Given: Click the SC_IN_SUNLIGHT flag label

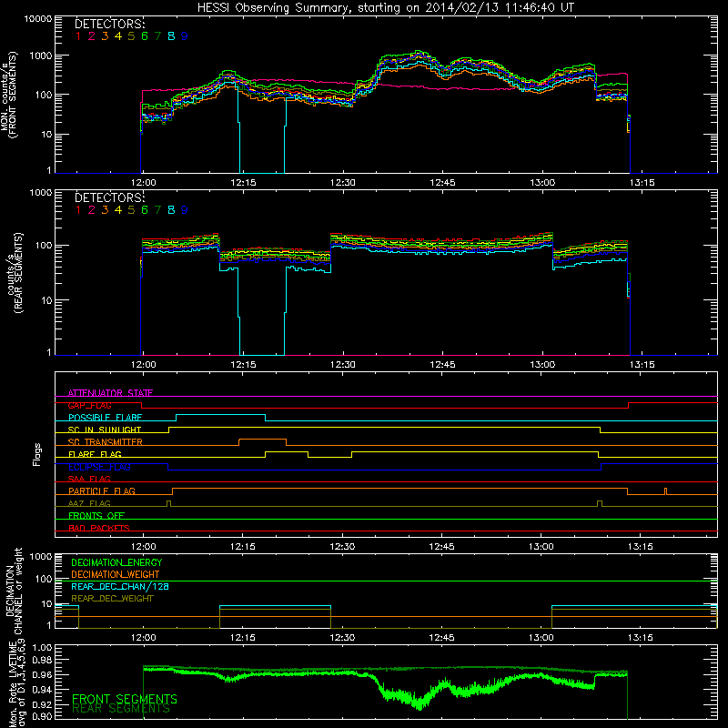Looking at the screenshot, I should pyautogui.click(x=105, y=430).
